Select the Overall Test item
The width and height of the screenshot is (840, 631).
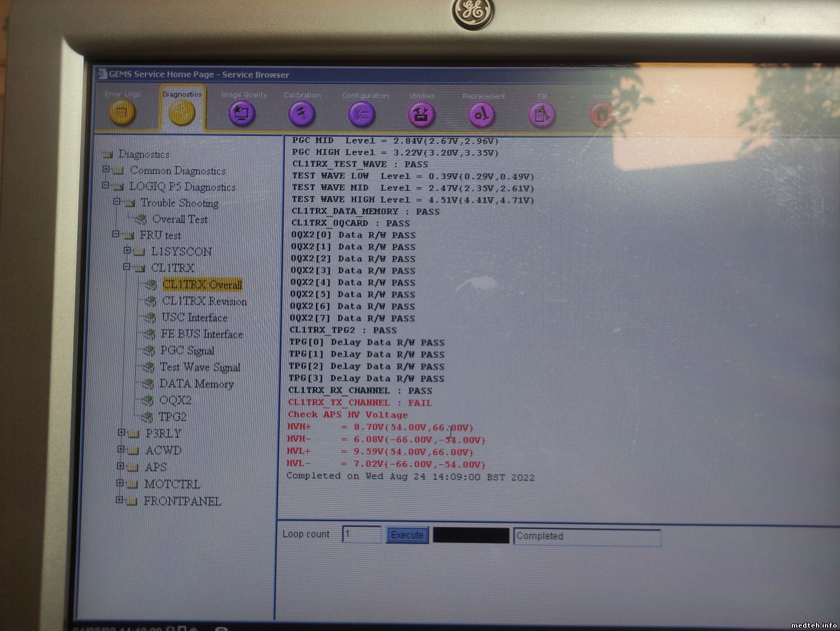pyautogui.click(x=180, y=219)
